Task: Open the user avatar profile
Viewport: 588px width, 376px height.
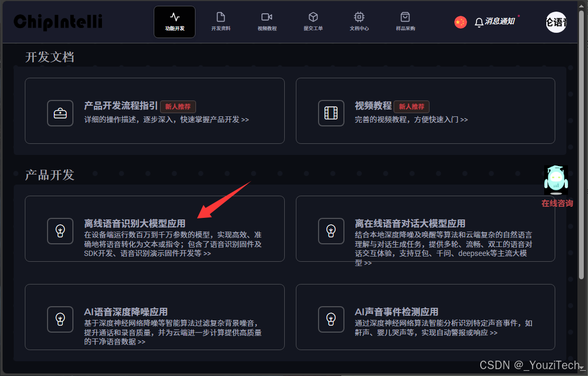Action: [x=556, y=22]
